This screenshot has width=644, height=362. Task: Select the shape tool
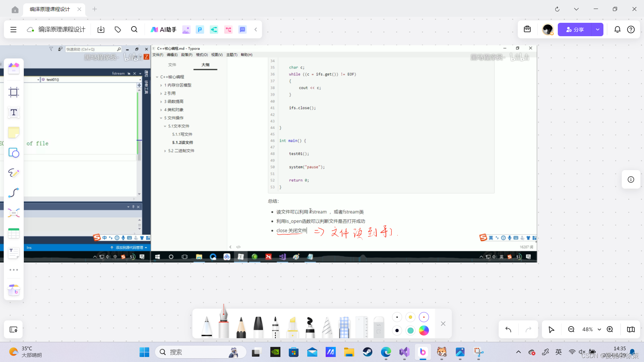(14, 153)
